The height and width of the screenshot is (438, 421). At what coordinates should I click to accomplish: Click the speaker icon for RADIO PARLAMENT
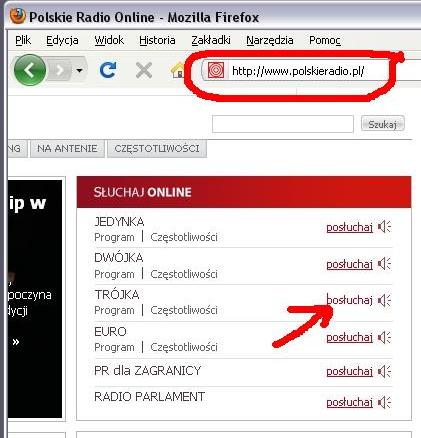(384, 402)
